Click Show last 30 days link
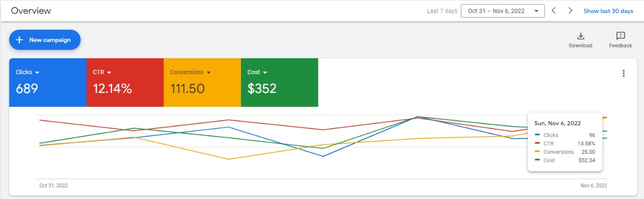This screenshot has height=199, width=644. (608, 11)
